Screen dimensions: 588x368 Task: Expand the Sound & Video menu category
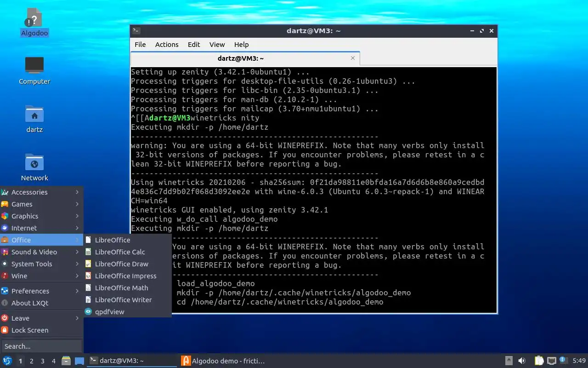[41, 252]
